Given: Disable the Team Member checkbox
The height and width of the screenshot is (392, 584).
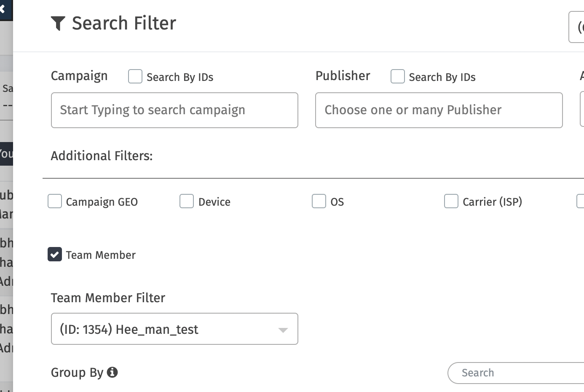Looking at the screenshot, I should coord(54,255).
